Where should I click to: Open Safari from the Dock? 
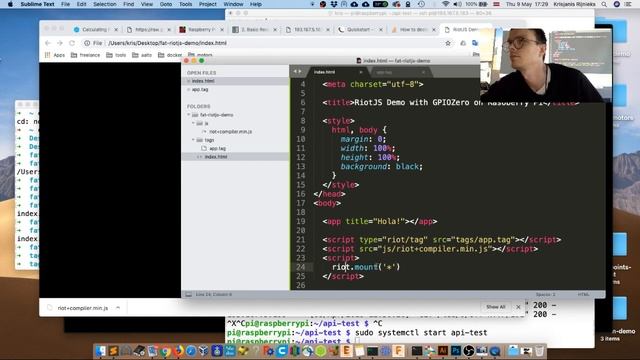point(191,351)
